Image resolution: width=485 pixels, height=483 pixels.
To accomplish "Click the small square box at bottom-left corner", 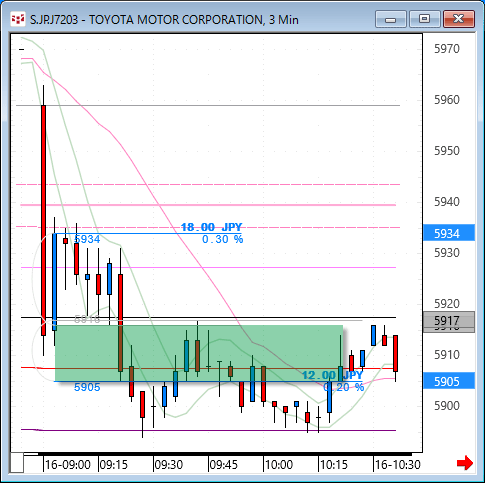I will coord(17,463).
